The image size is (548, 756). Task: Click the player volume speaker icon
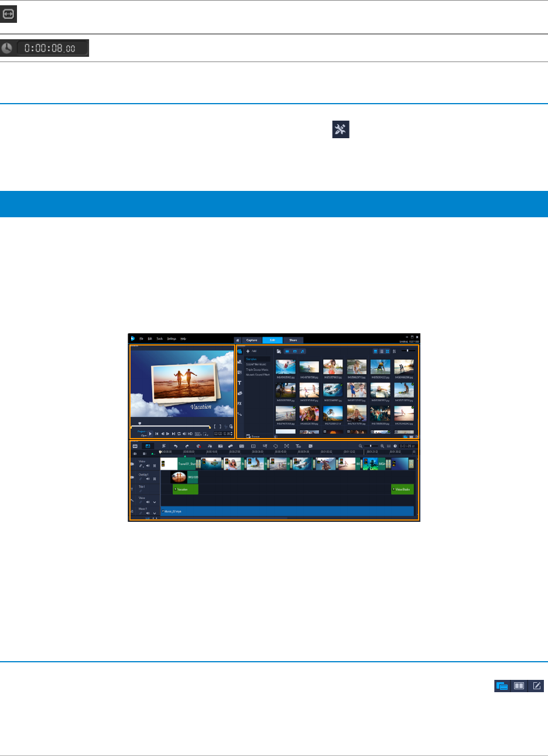tap(184, 433)
